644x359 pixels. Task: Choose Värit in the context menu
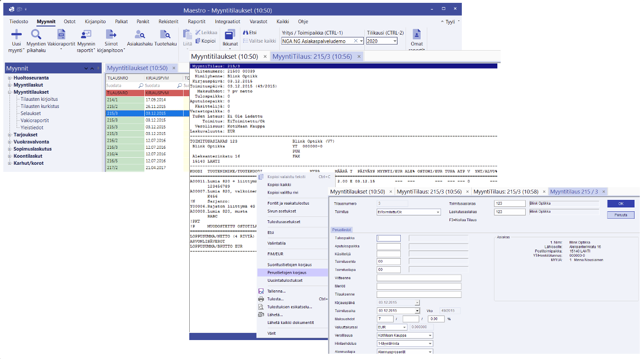[x=271, y=333]
